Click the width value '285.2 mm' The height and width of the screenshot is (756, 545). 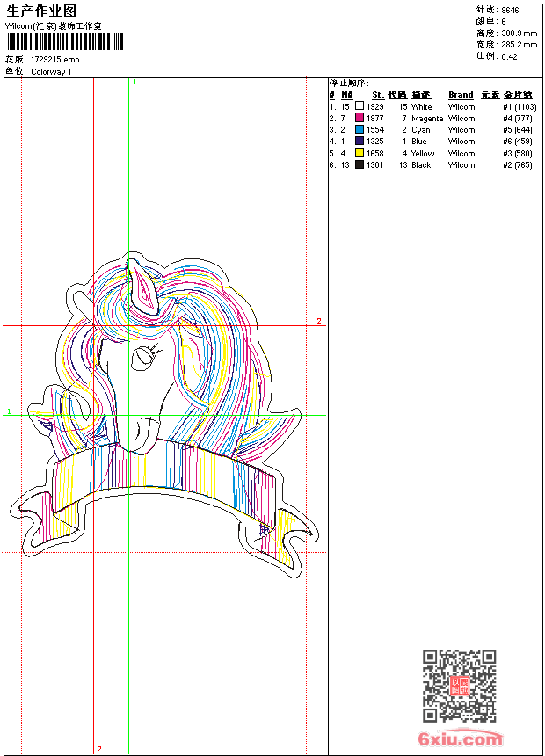point(520,45)
